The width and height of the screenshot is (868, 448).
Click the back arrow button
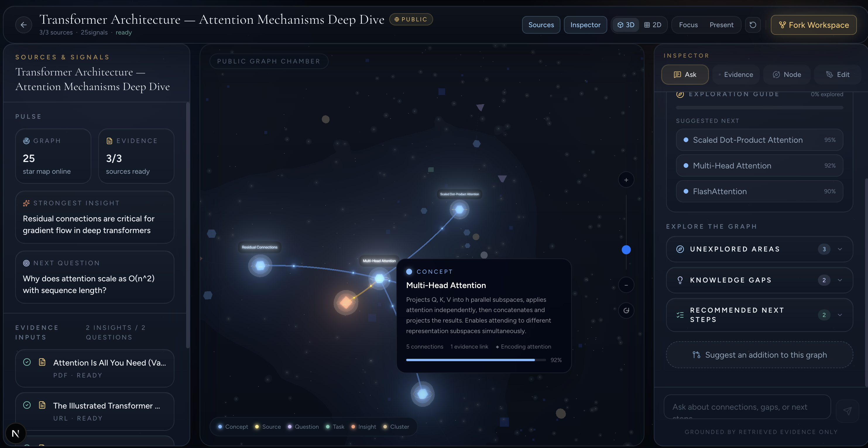(x=24, y=25)
